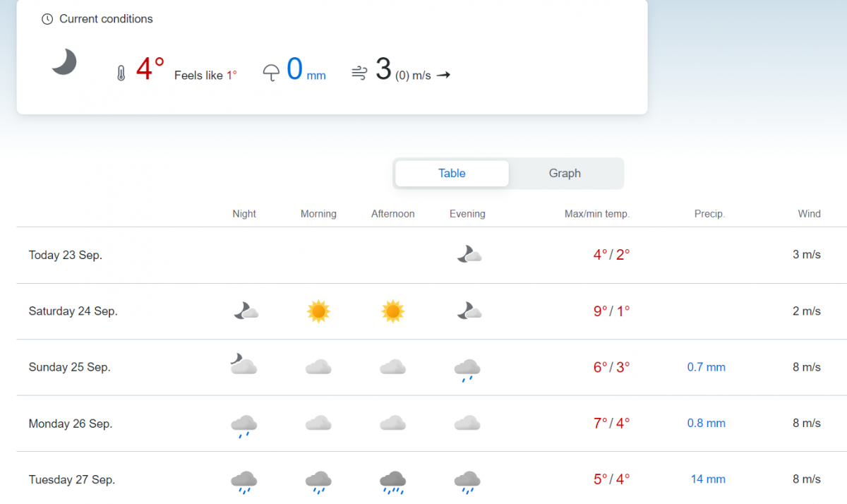
Task: Click Saturday afternoon sun icon
Action: tap(392, 311)
